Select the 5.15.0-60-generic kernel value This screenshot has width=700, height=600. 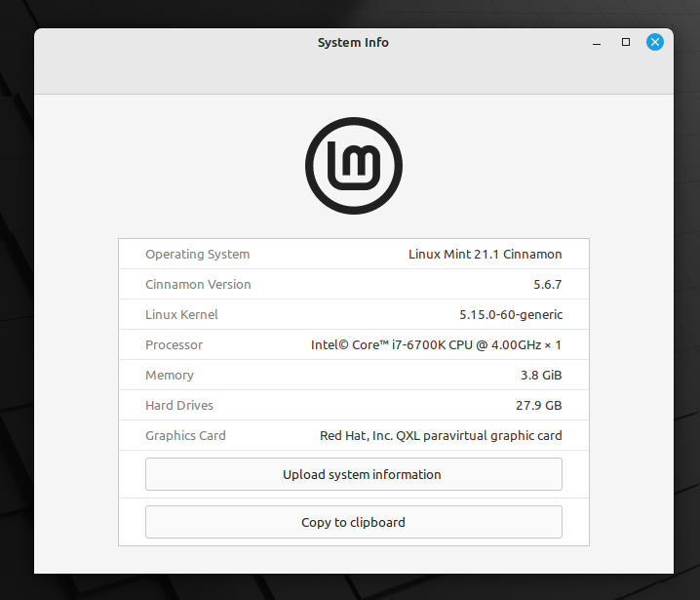[x=511, y=314]
